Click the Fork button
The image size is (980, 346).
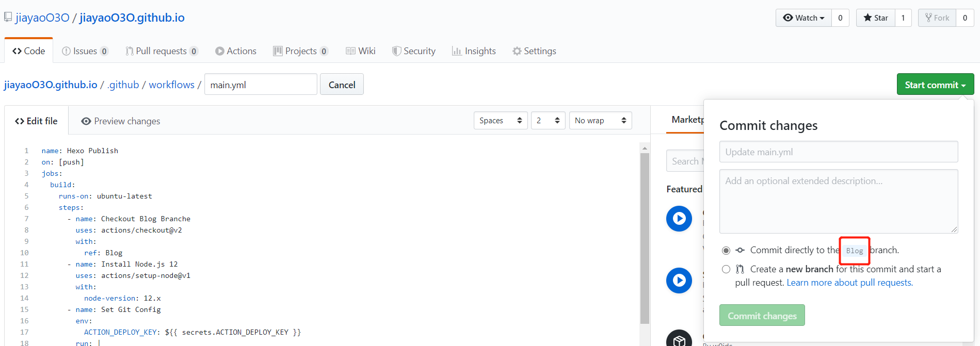click(937, 18)
